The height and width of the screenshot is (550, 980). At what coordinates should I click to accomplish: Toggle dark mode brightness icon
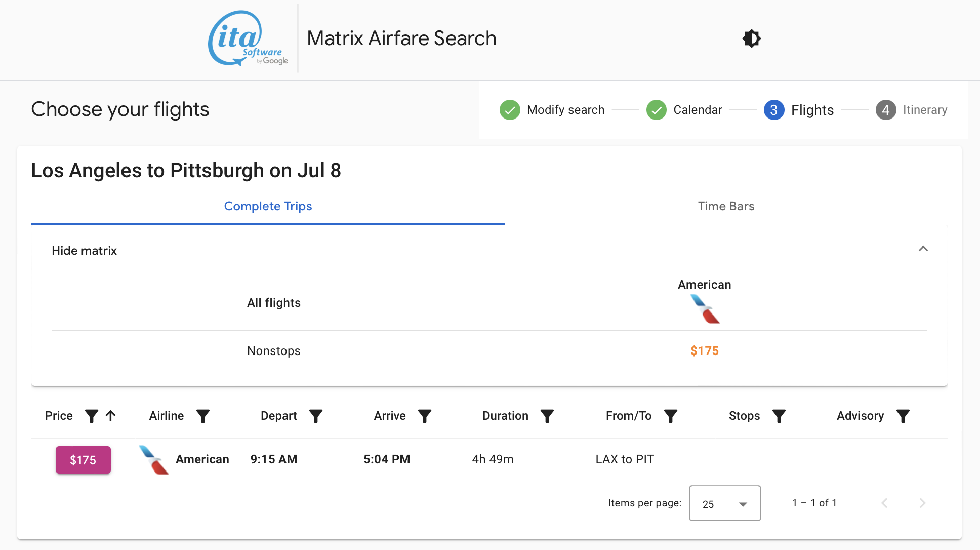pyautogui.click(x=751, y=38)
